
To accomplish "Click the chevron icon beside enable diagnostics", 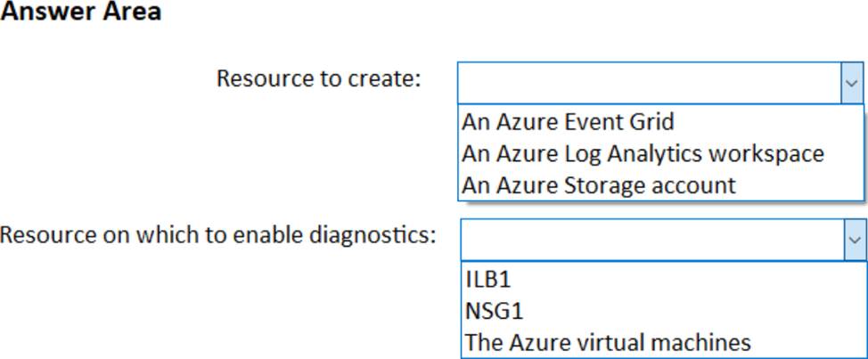I will coord(855,240).
